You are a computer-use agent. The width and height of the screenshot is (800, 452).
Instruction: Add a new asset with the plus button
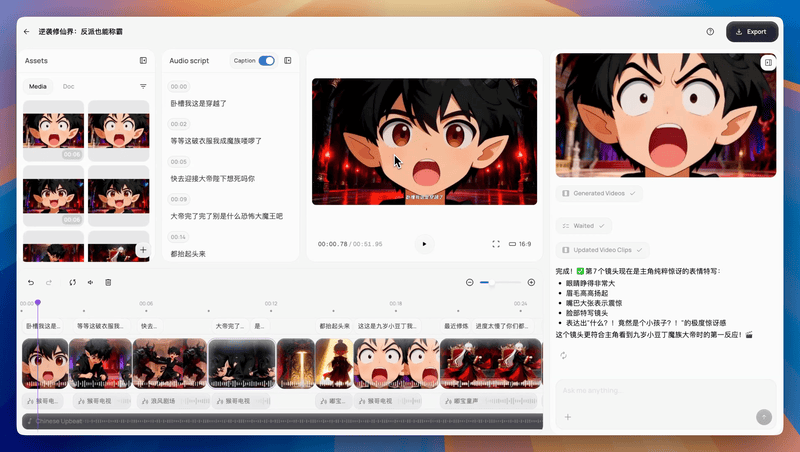click(x=143, y=249)
